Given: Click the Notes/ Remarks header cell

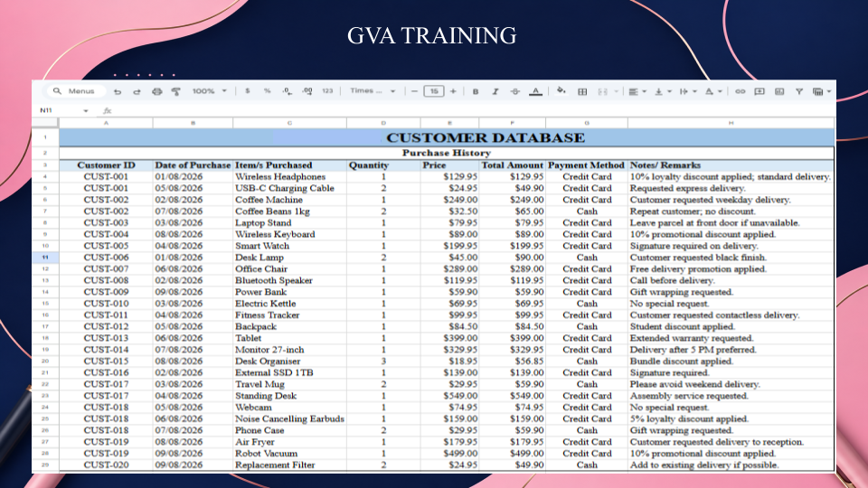Looking at the screenshot, I should click(x=731, y=164).
